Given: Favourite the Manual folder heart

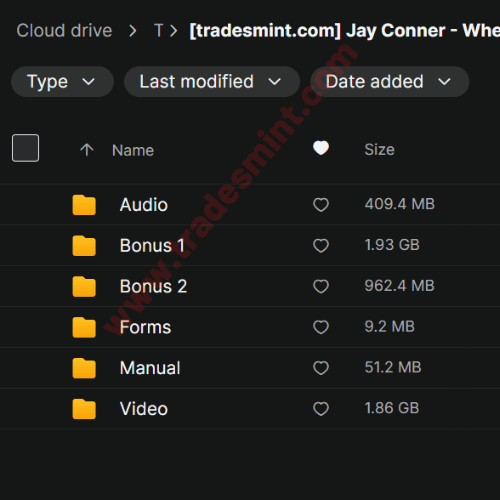Looking at the screenshot, I should click(x=321, y=368).
